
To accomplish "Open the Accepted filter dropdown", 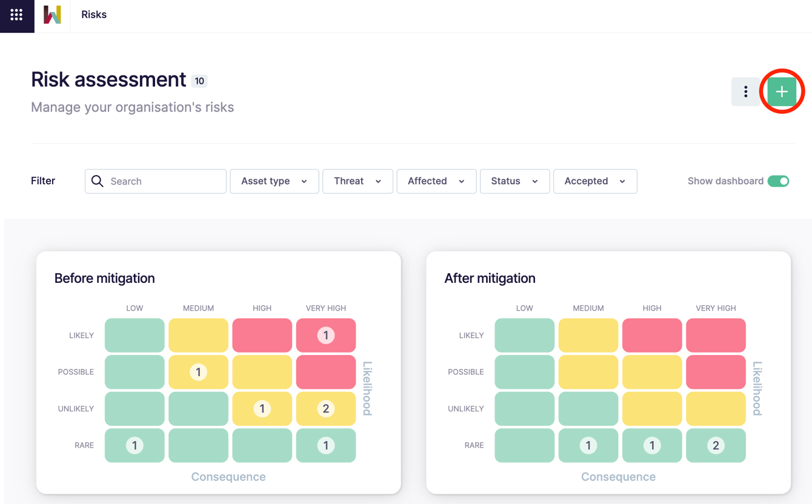I will 594,181.
